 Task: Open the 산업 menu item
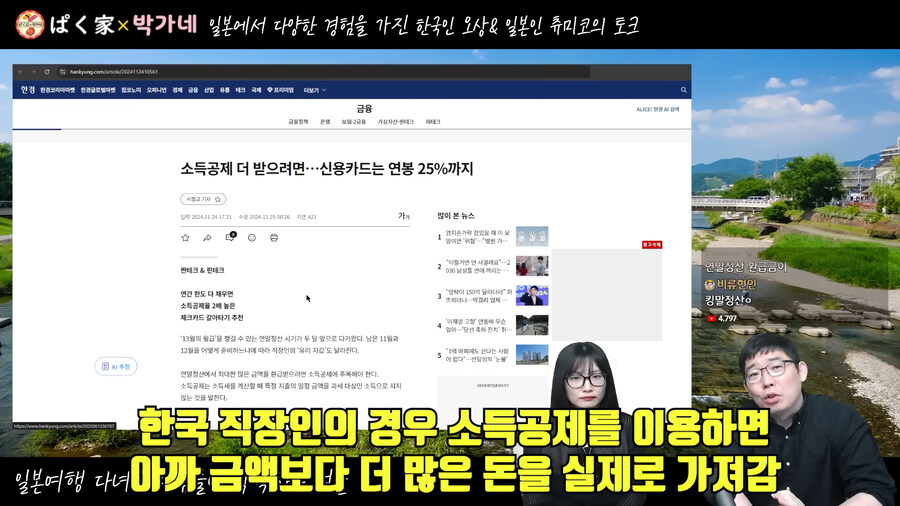pos(209,90)
